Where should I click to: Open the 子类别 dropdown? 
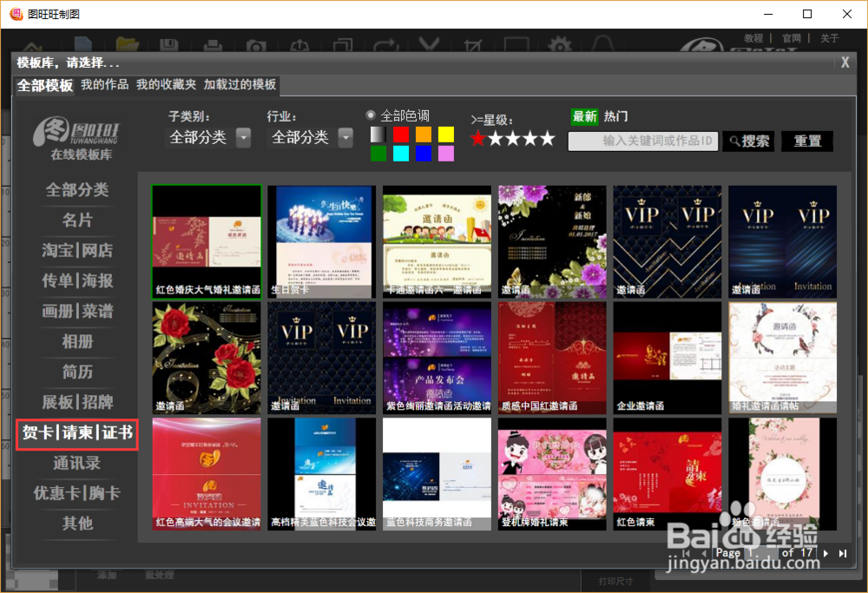tap(244, 137)
